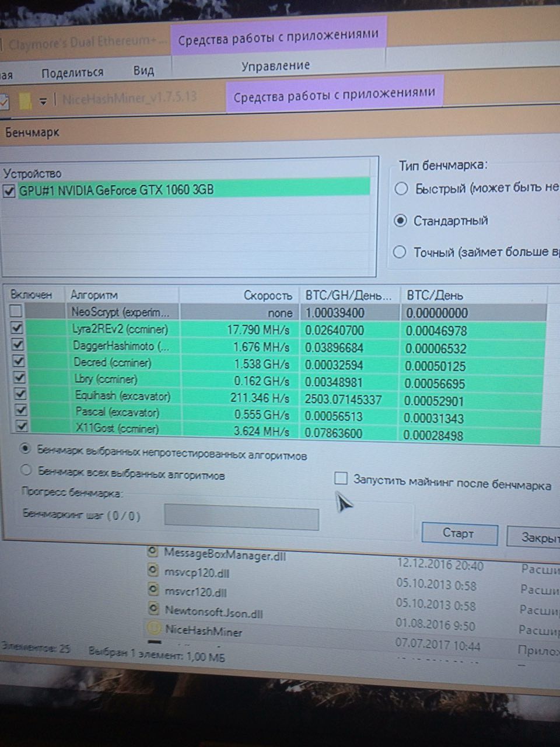Viewport: 560px width, 747px height.
Task: Click 'NiceHashMiner_v1.7.5.13' window title
Action: [129, 97]
